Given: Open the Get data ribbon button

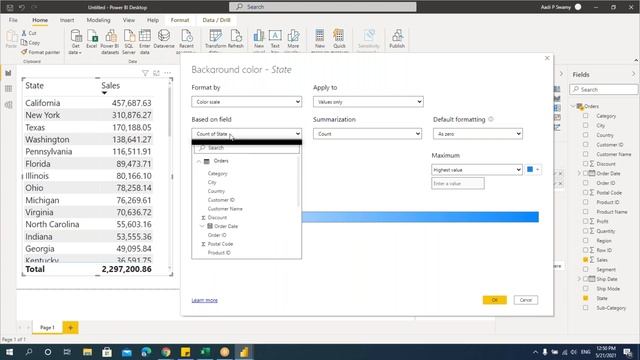Looking at the screenshot, I should click(x=76, y=41).
